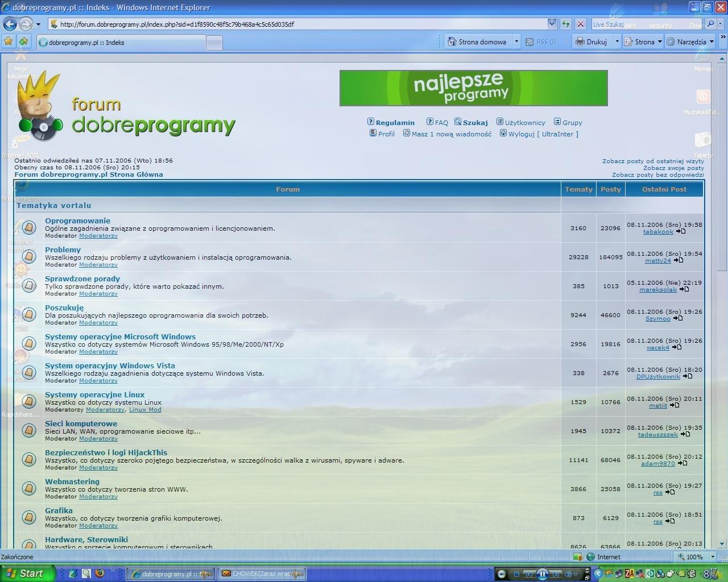
Task: Click the browser Back arrow button
Action: click(x=10, y=24)
